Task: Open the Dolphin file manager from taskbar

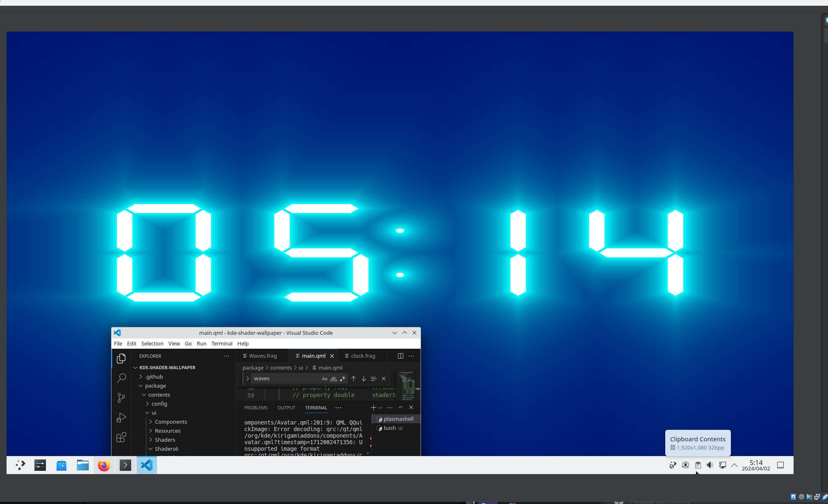Action: click(x=83, y=465)
